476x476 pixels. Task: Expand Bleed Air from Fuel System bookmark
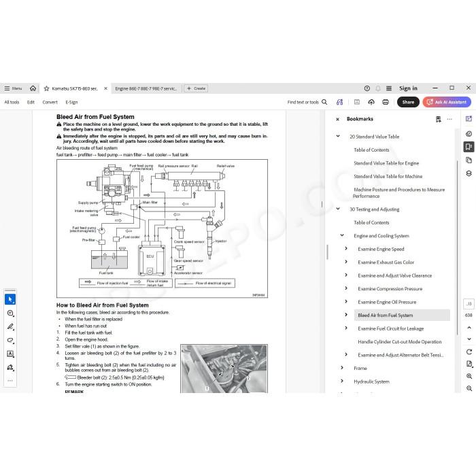pyautogui.click(x=346, y=315)
